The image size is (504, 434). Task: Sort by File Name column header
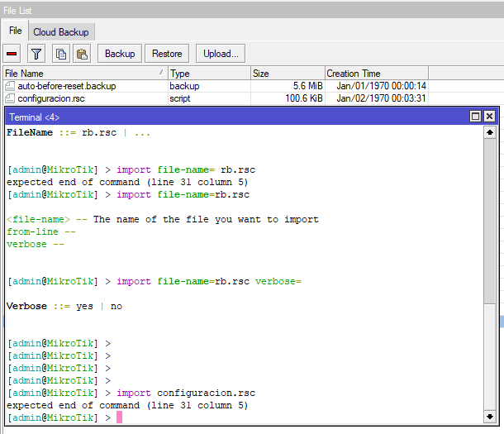click(x=85, y=74)
